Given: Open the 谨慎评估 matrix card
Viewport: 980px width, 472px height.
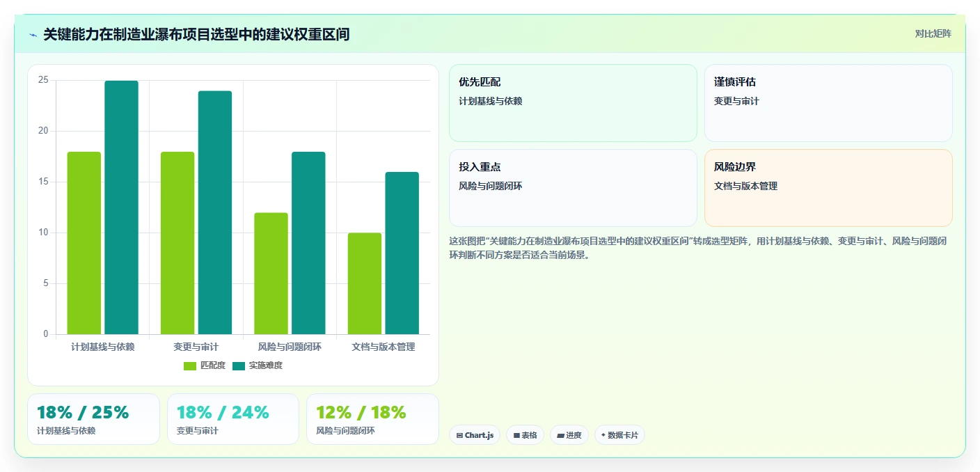Looking at the screenshot, I should (828, 103).
